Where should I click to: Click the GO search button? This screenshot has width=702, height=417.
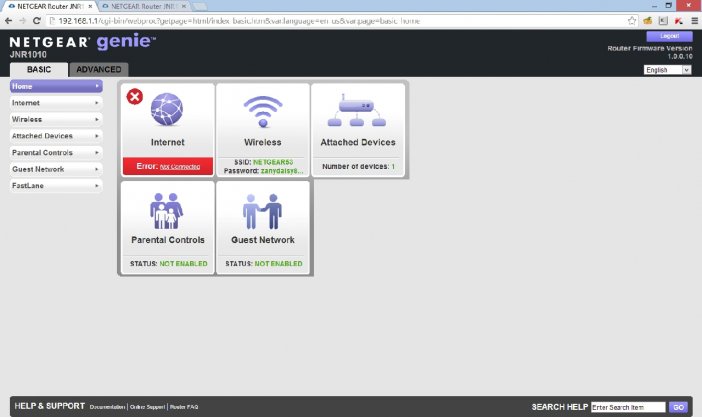coord(678,407)
